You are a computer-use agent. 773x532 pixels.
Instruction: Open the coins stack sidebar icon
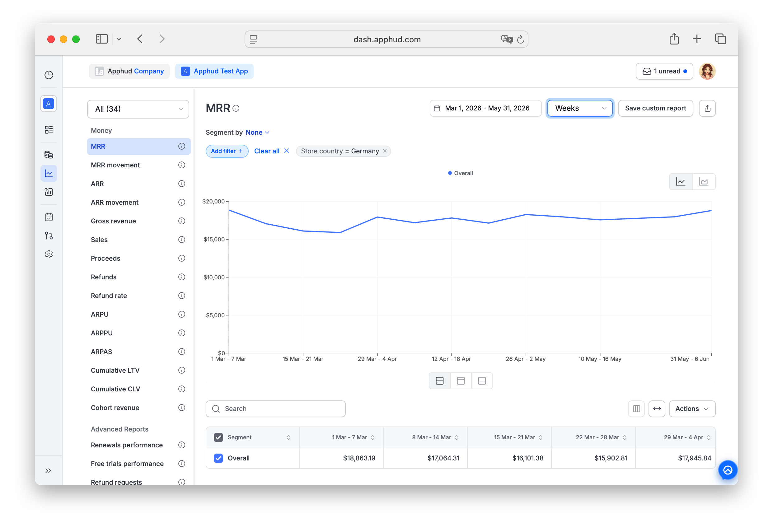pos(49,155)
